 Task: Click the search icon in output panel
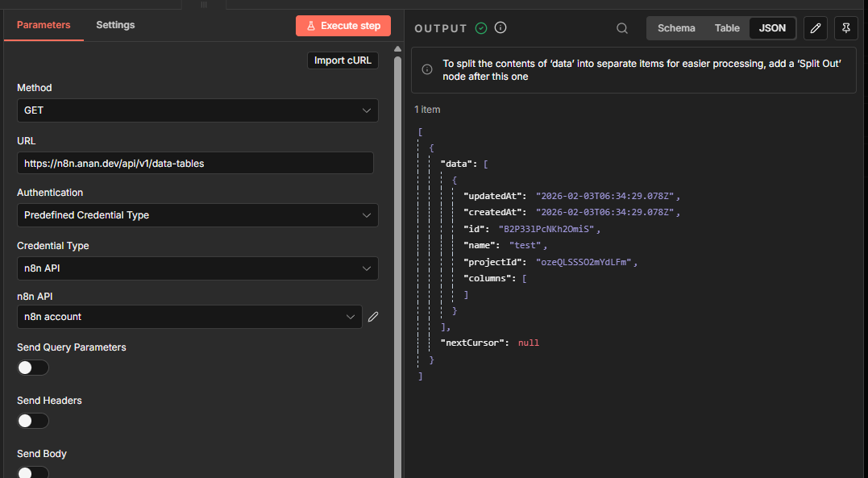point(622,28)
